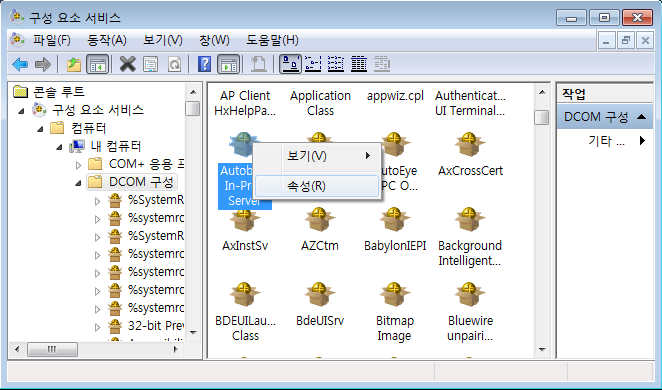Expand the COM+ 응용 프로그램 tree node
This screenshot has height=390, width=662.
click(x=79, y=164)
